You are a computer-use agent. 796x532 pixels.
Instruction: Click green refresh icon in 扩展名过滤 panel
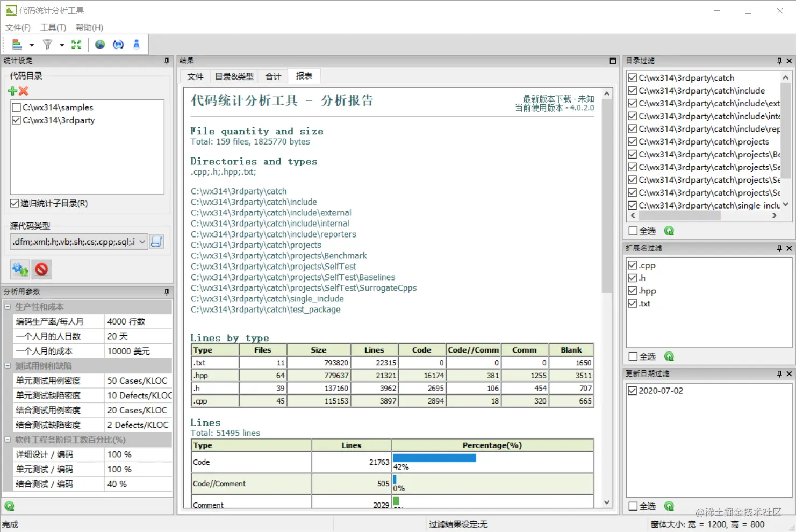click(669, 356)
